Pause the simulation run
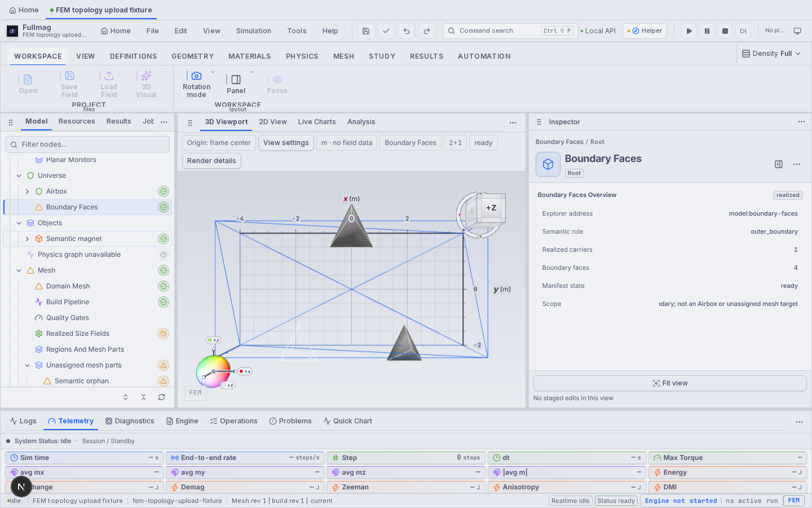 [x=707, y=31]
